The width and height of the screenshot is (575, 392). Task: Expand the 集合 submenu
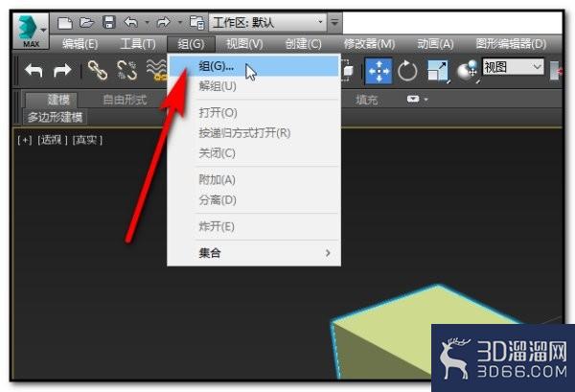[254, 253]
